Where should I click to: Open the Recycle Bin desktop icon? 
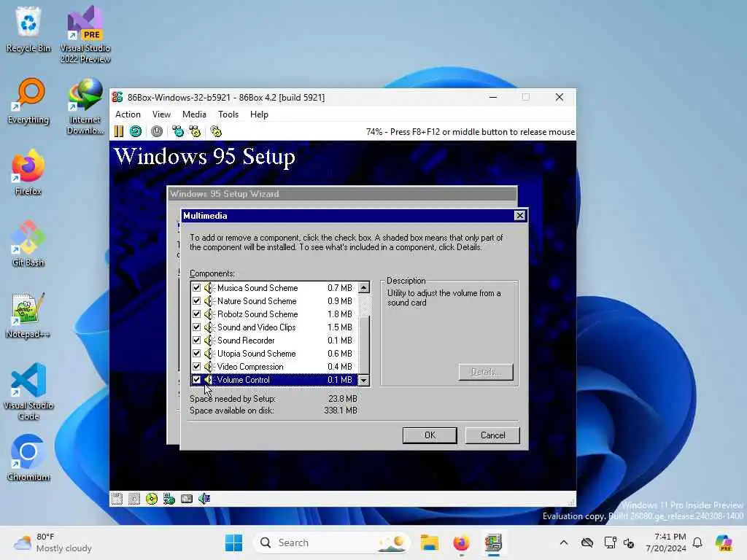pyautogui.click(x=28, y=30)
